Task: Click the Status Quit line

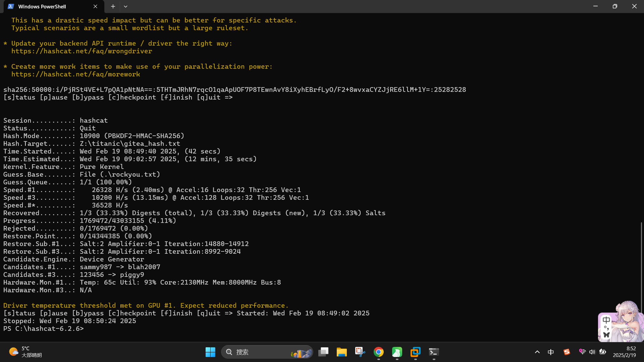Action: click(49, 128)
